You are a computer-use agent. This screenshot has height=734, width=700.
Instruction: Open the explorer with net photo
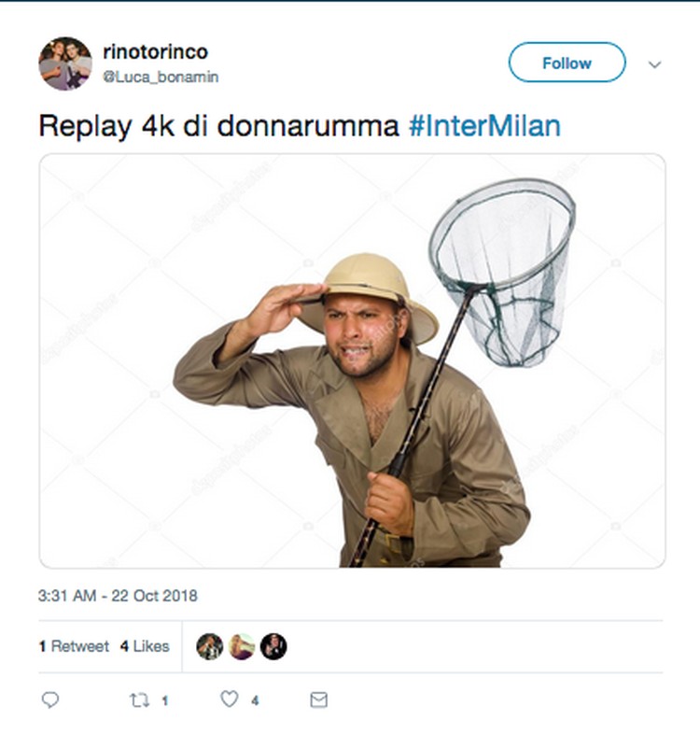(352, 360)
